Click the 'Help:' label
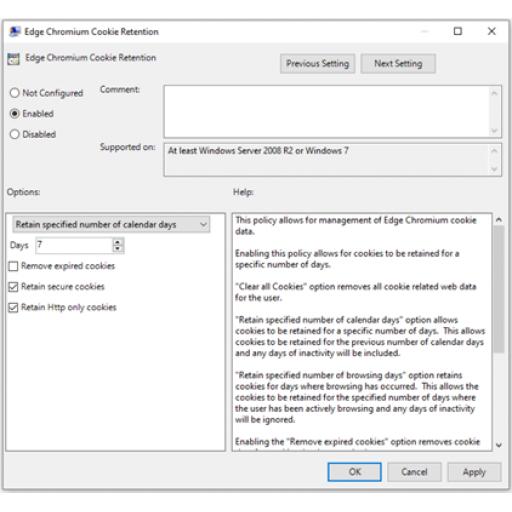 pyautogui.click(x=243, y=192)
